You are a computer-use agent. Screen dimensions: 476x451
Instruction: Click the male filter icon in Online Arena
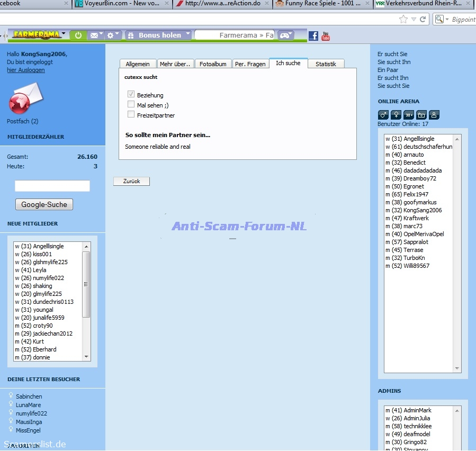[383, 115]
